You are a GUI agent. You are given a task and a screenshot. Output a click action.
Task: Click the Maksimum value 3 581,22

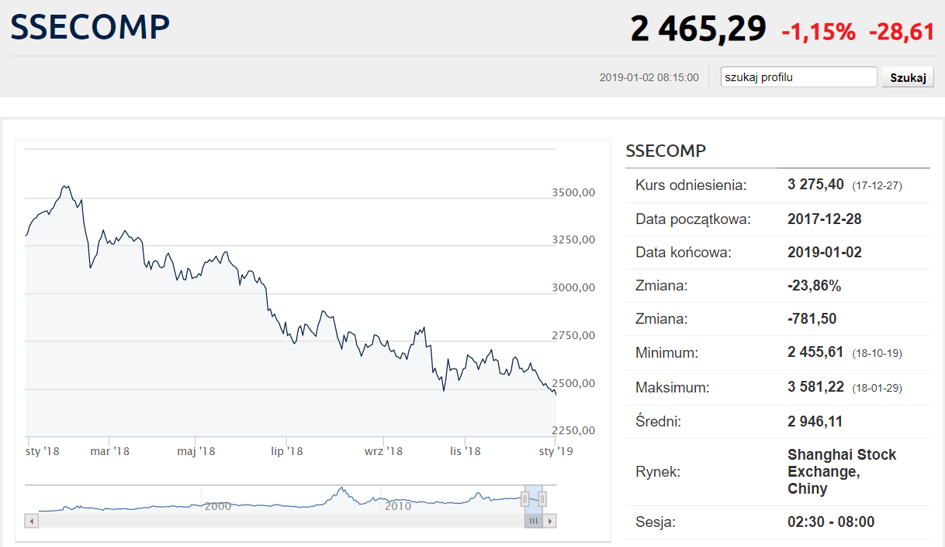point(816,387)
